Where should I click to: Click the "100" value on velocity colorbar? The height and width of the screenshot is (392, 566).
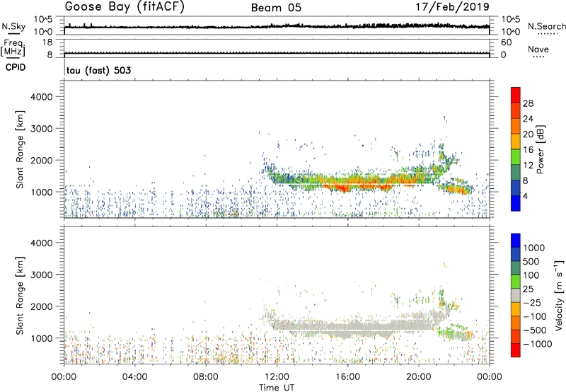tap(531, 275)
